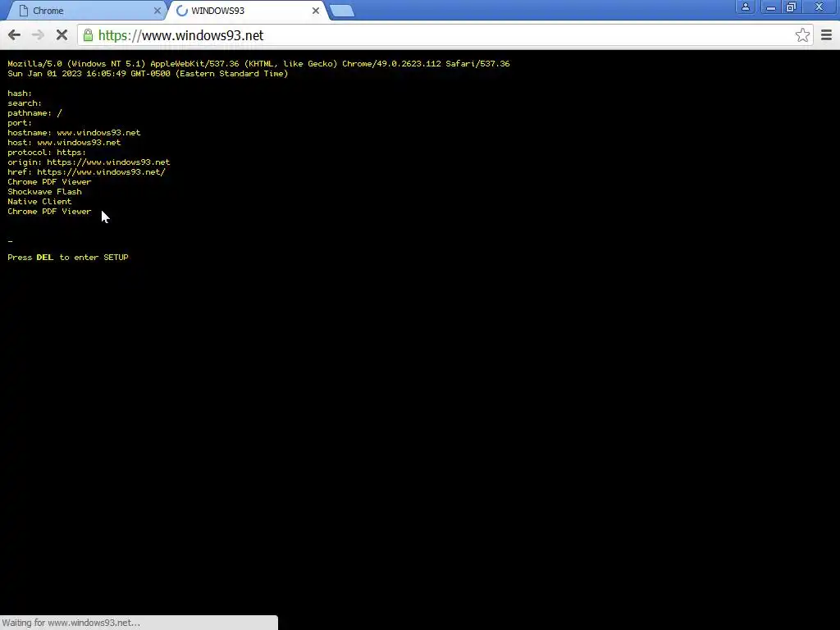Restore down the browser window
Image resolution: width=840 pixels, height=630 pixels.
[792, 7]
